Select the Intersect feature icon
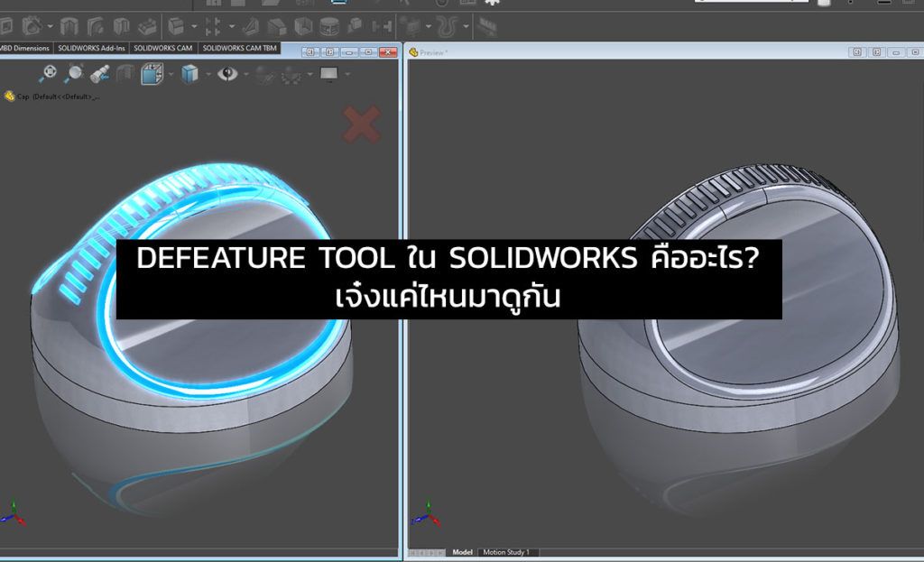 pos(356,26)
